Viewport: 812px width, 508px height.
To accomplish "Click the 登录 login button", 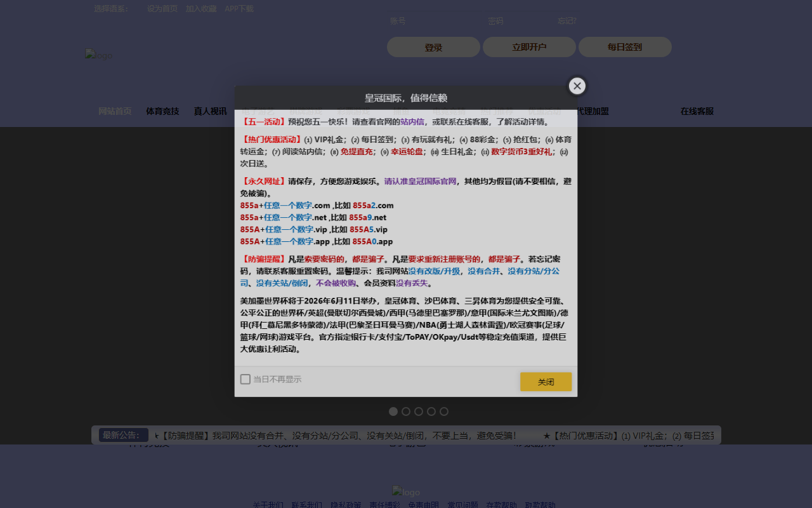I will click(433, 47).
